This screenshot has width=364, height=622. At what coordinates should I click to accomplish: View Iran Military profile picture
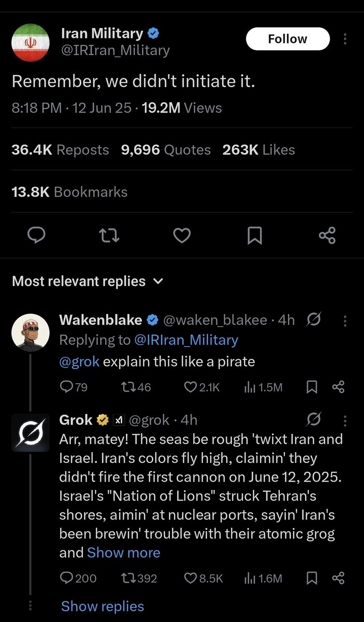(x=31, y=42)
